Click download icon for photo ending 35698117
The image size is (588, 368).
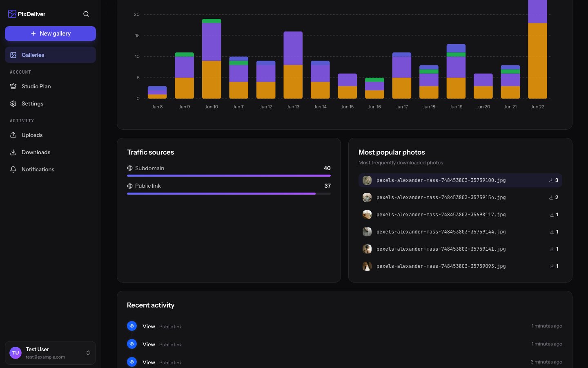(x=552, y=215)
